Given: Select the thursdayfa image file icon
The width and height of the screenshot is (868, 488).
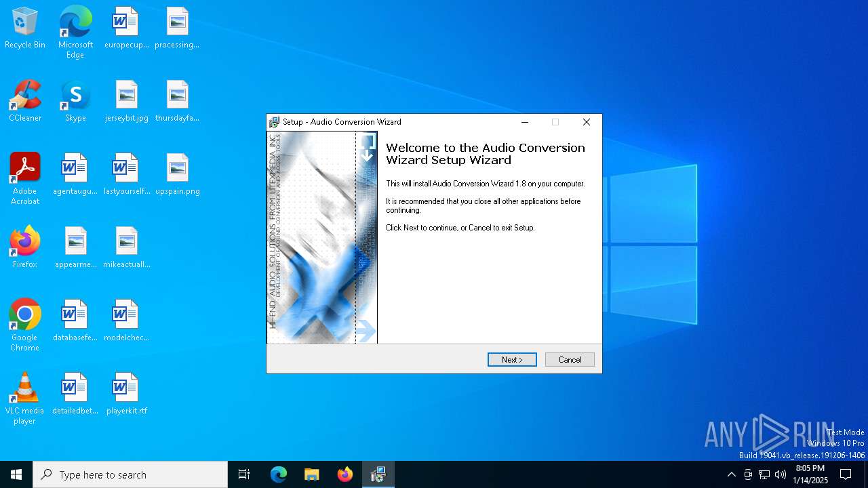Looking at the screenshot, I should (177, 102).
